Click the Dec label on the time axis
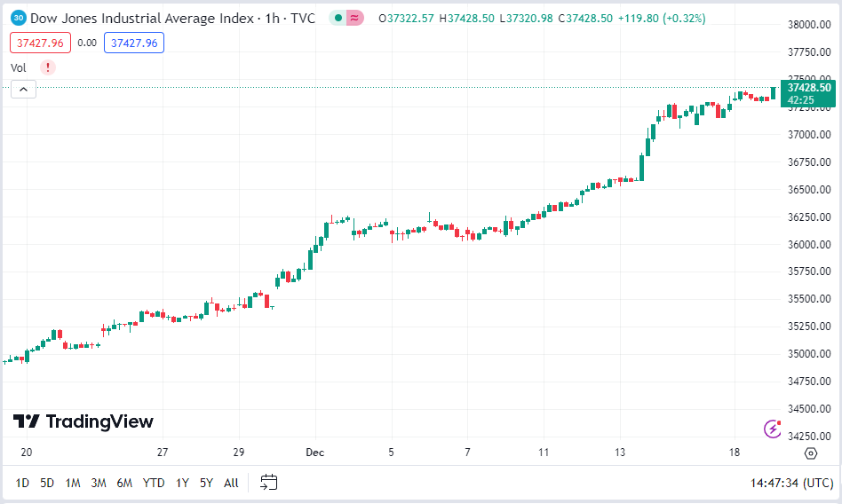This screenshot has width=842, height=504. tap(315, 453)
